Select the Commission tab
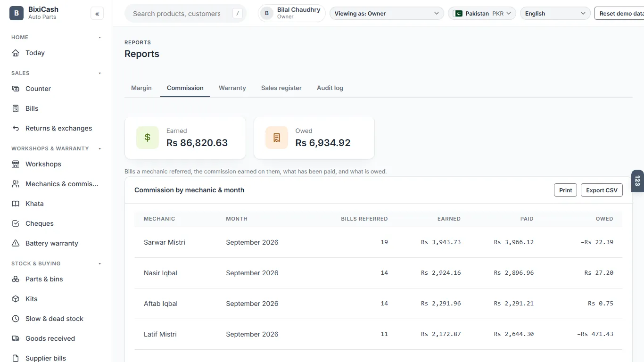The image size is (644, 362). 185,88
